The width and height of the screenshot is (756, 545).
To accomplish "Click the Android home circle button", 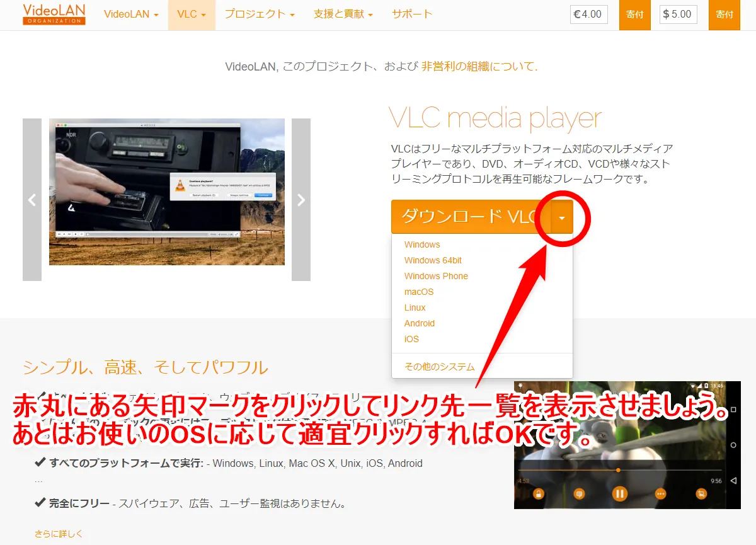I will pyautogui.click(x=733, y=445).
